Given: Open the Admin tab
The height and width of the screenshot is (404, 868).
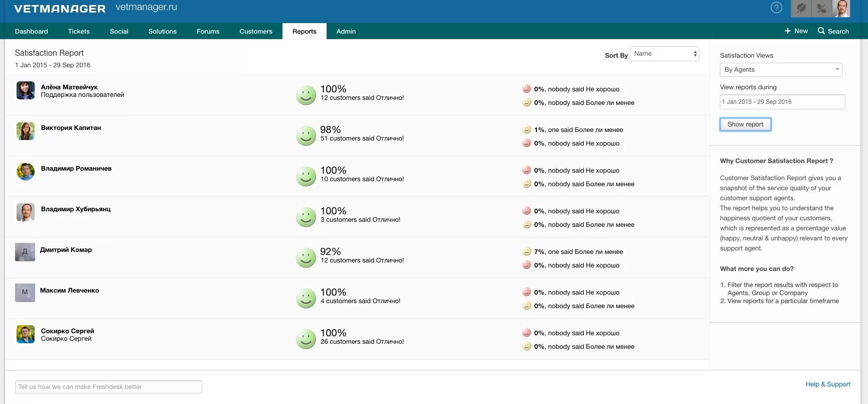Looking at the screenshot, I should (x=346, y=31).
